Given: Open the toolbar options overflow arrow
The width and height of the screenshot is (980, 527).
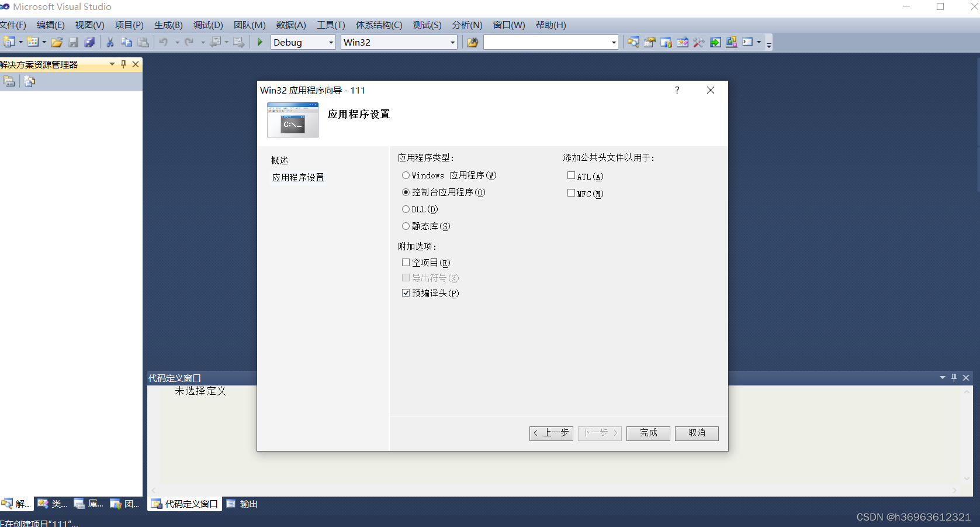Looking at the screenshot, I should (x=769, y=44).
